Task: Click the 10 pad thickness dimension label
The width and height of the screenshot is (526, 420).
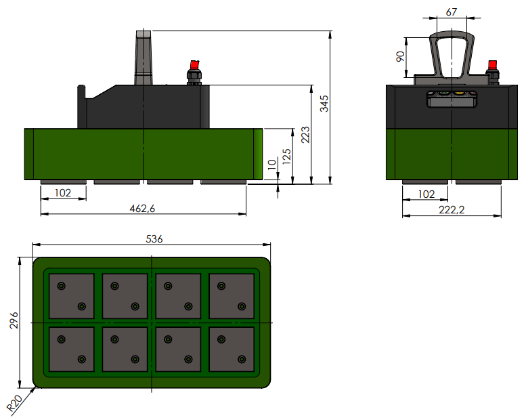Action: coord(271,163)
